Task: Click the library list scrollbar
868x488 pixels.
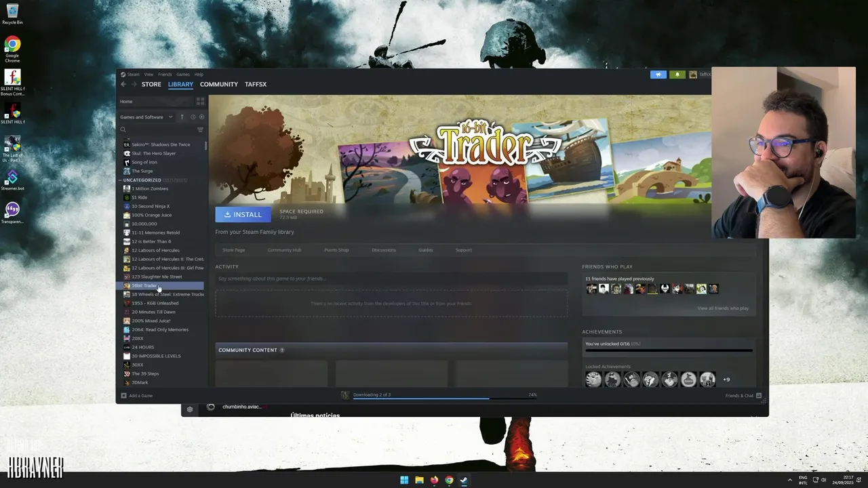Action: (205, 144)
